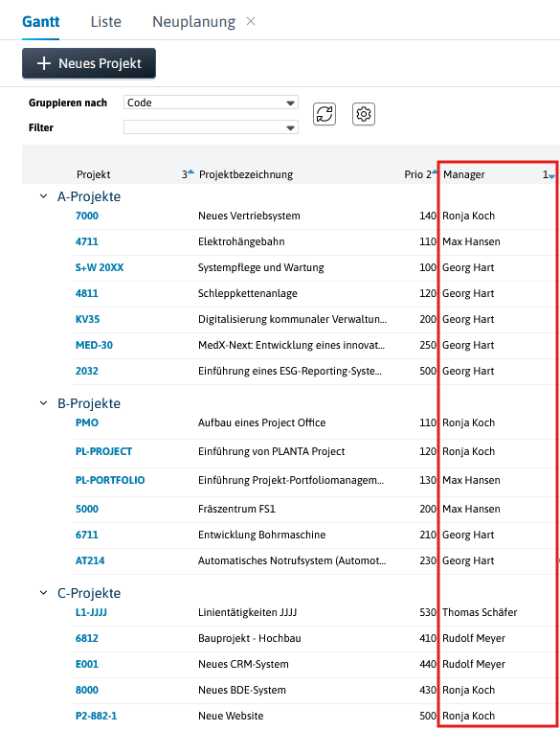Switch to the Liste tab
Viewport: 560px width, 730px height.
coord(106,22)
